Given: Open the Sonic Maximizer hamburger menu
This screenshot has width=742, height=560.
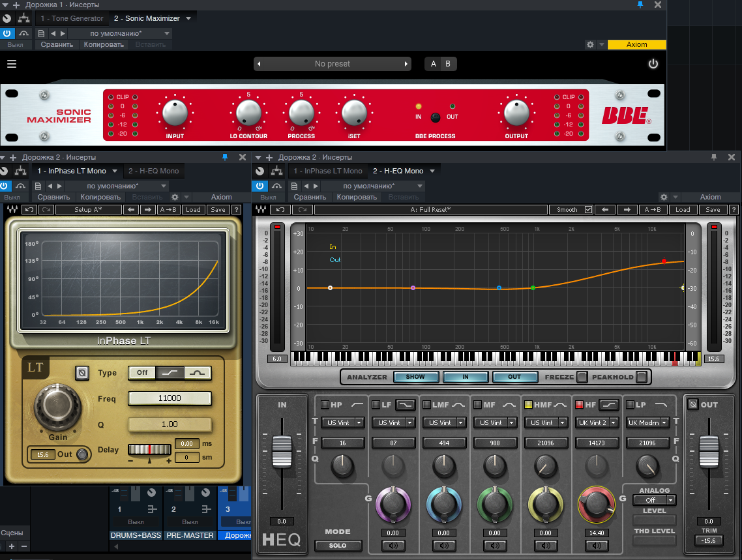Looking at the screenshot, I should pyautogui.click(x=12, y=64).
